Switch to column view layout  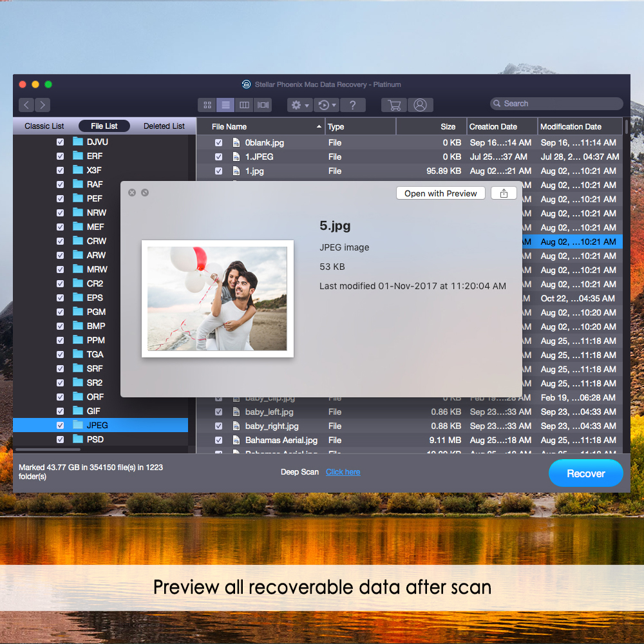[244, 105]
